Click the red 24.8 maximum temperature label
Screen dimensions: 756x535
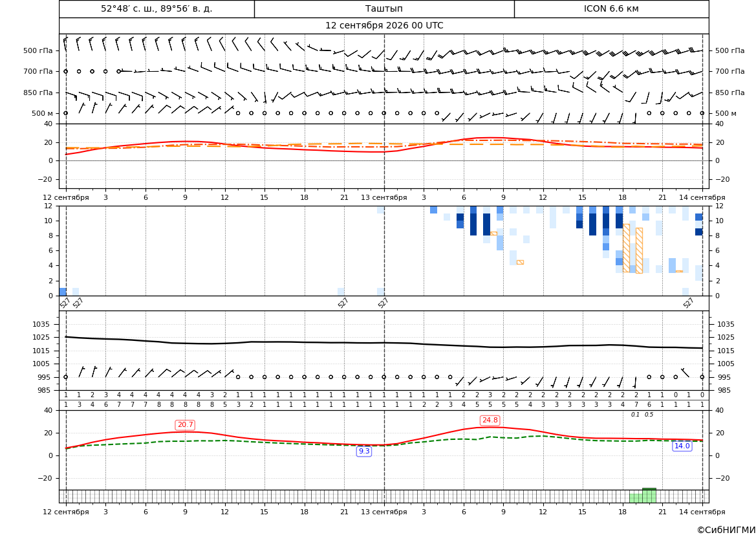click(x=490, y=420)
